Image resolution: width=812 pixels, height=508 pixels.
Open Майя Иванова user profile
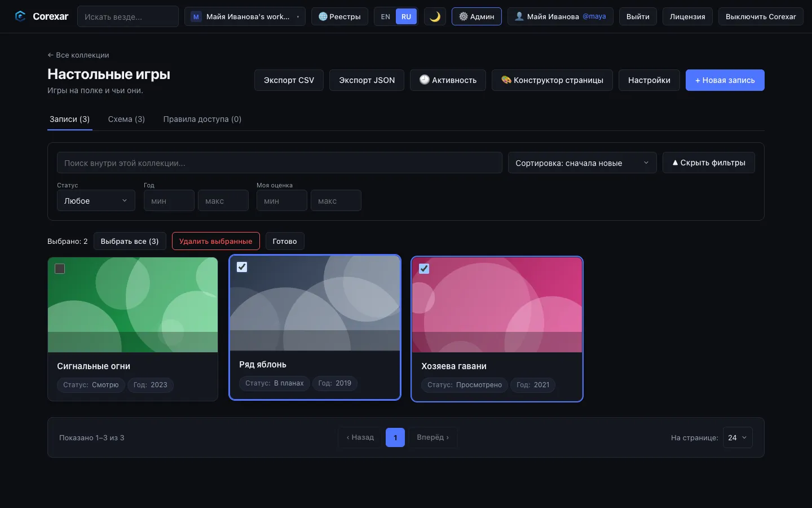pos(561,16)
